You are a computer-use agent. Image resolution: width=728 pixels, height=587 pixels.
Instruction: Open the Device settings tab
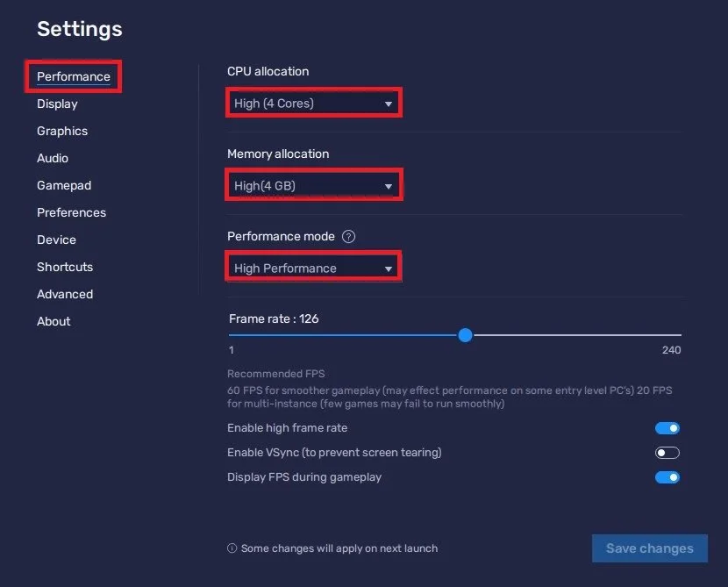56,240
